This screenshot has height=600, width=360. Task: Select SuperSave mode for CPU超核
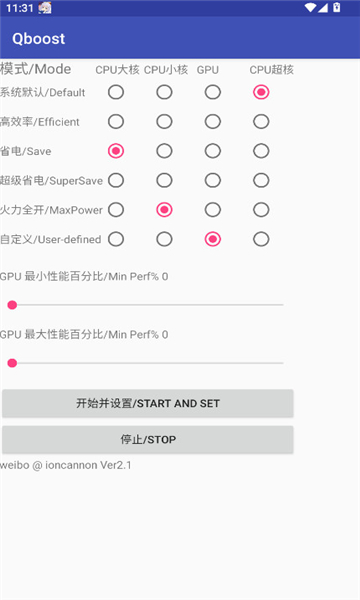[261, 180]
